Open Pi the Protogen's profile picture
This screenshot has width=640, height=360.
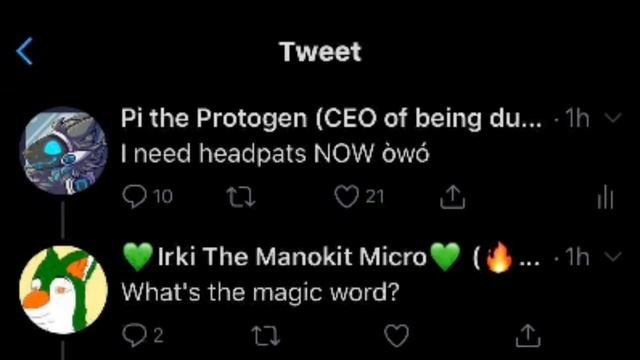[63, 150]
